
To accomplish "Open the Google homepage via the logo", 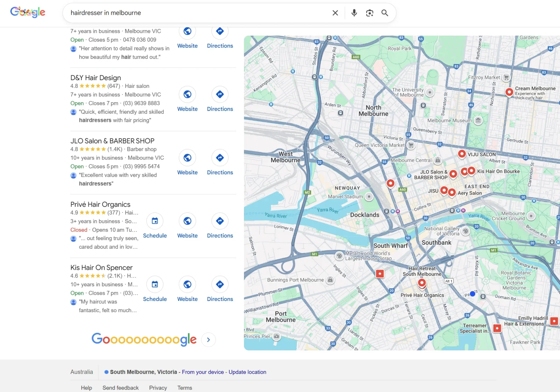I will coord(28,12).
